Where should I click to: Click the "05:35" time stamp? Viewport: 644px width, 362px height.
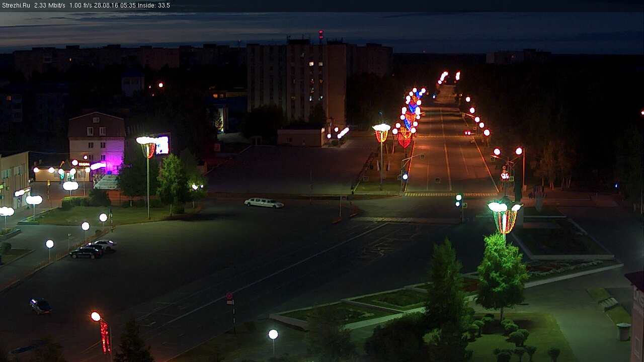pyautogui.click(x=128, y=6)
